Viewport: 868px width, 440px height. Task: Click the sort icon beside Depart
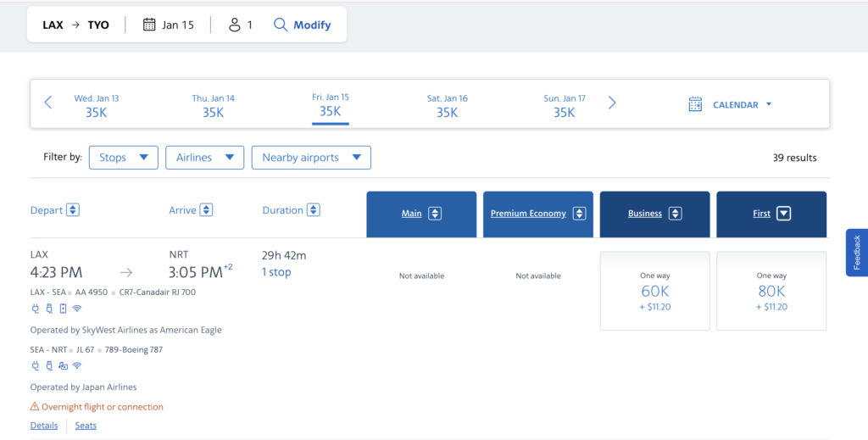[x=73, y=209]
